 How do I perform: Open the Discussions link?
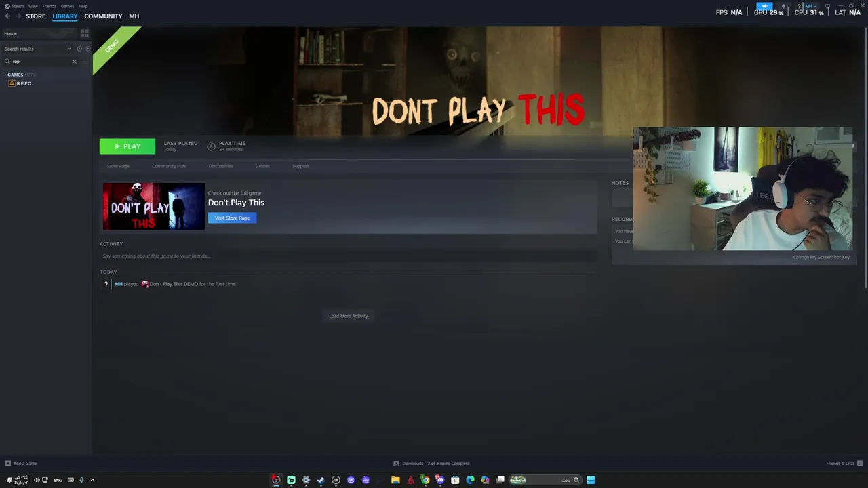tap(220, 166)
